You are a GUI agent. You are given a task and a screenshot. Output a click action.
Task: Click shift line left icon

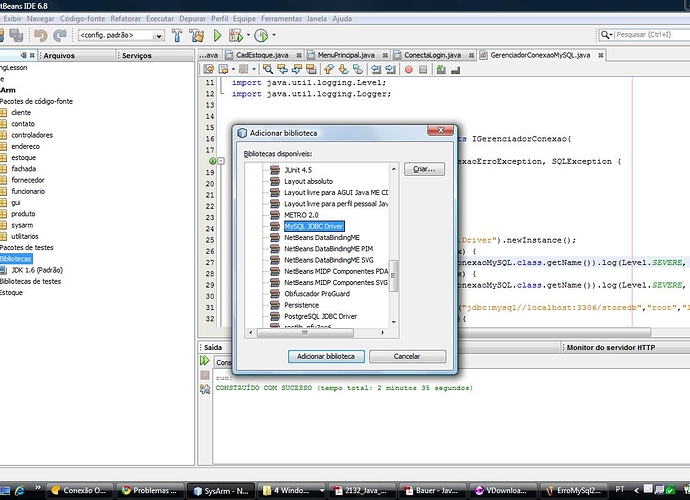[x=376, y=69]
